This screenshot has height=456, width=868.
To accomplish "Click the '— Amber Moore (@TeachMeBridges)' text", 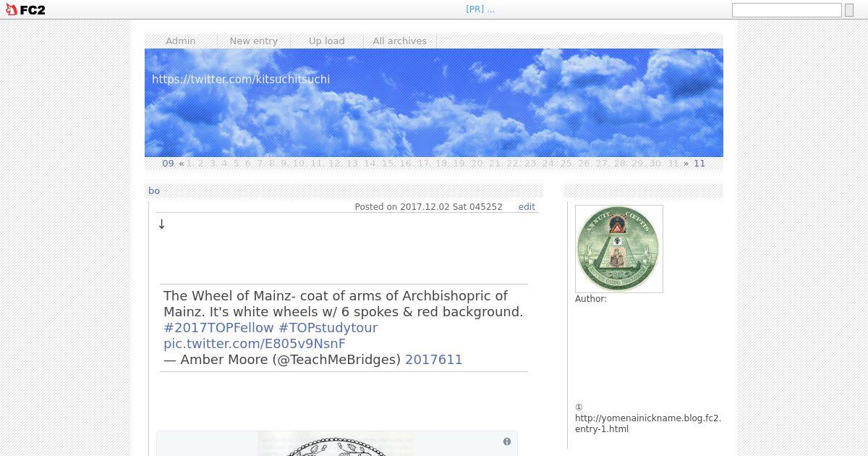I will 282,359.
